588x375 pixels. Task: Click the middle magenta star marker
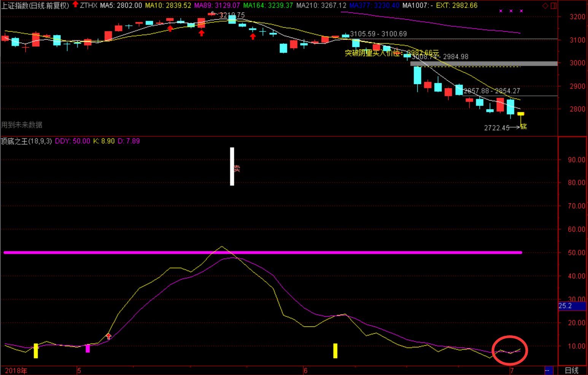click(511, 11)
